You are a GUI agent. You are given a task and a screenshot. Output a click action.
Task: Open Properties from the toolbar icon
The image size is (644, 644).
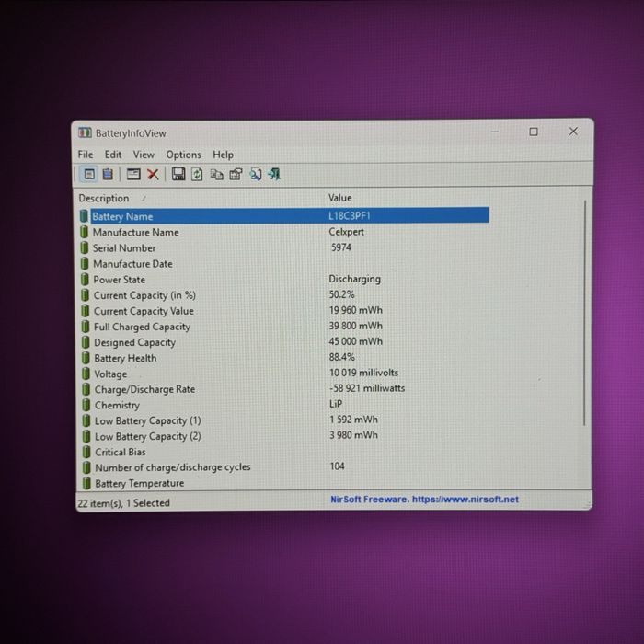click(236, 175)
